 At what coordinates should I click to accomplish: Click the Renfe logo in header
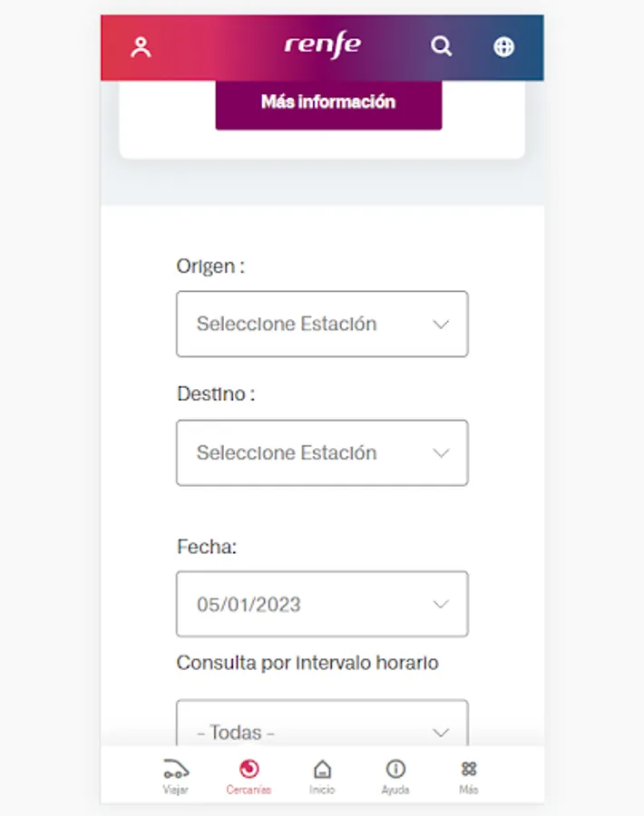(322, 45)
